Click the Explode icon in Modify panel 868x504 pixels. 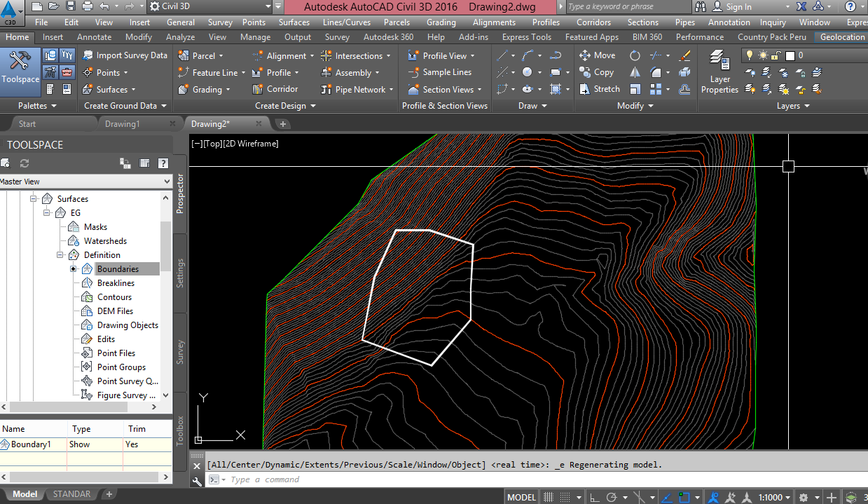(685, 72)
